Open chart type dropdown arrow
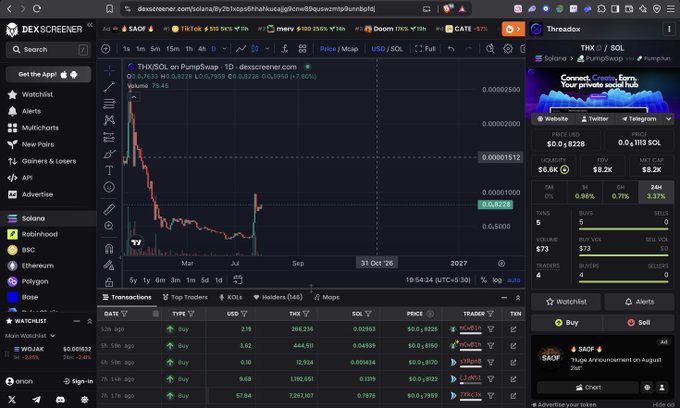This screenshot has height=408, width=680. point(267,49)
